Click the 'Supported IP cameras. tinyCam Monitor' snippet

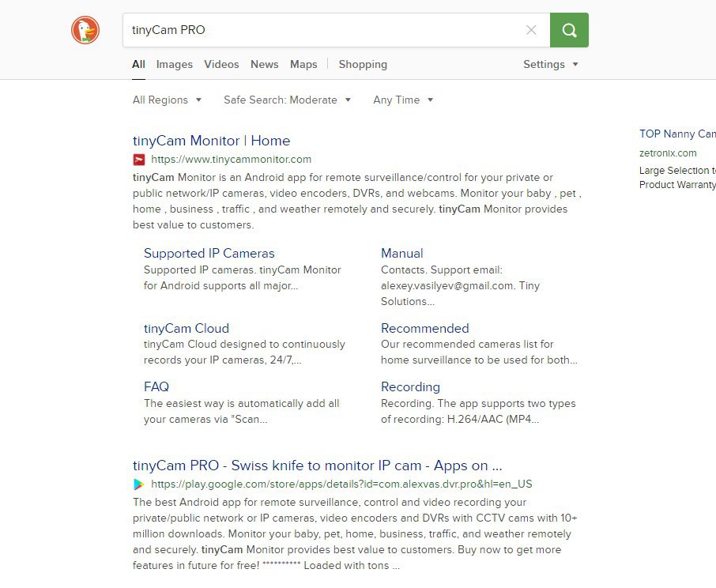[243, 278]
